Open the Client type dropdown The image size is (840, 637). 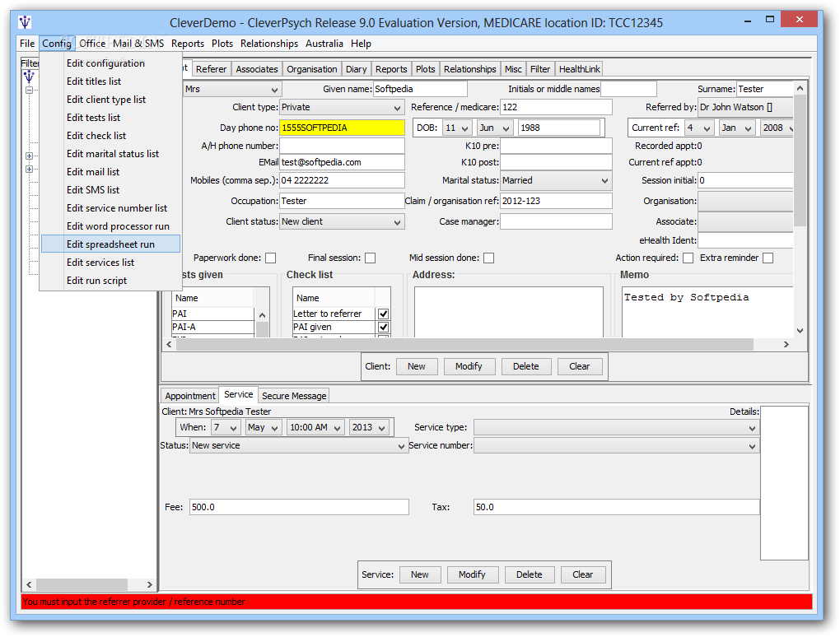342,107
